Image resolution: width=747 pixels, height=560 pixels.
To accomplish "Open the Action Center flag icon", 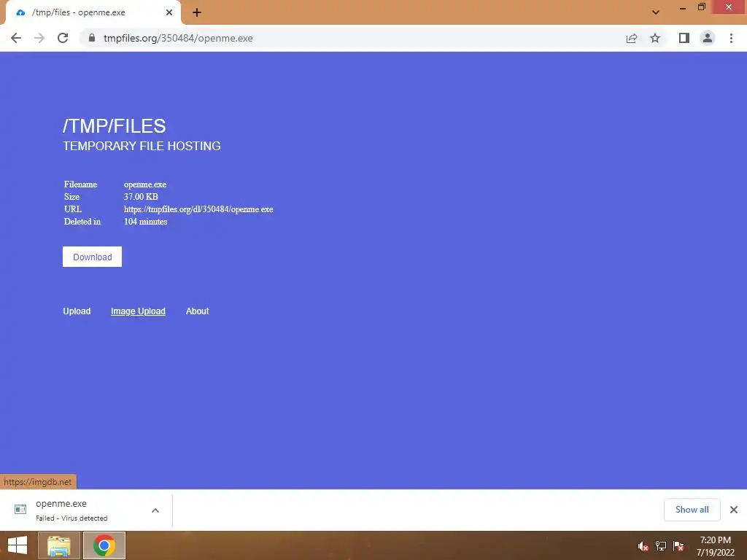I will pyautogui.click(x=678, y=546).
